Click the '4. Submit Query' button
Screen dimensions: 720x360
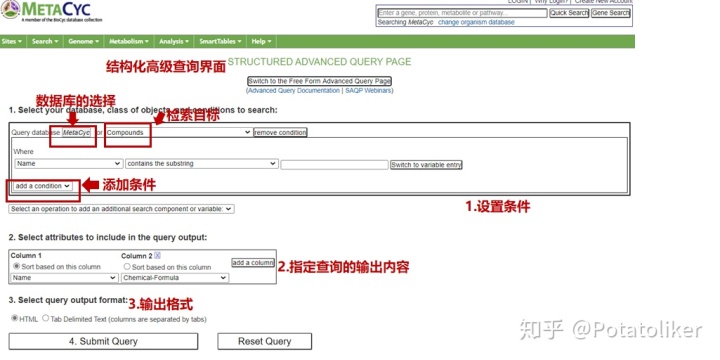click(103, 341)
